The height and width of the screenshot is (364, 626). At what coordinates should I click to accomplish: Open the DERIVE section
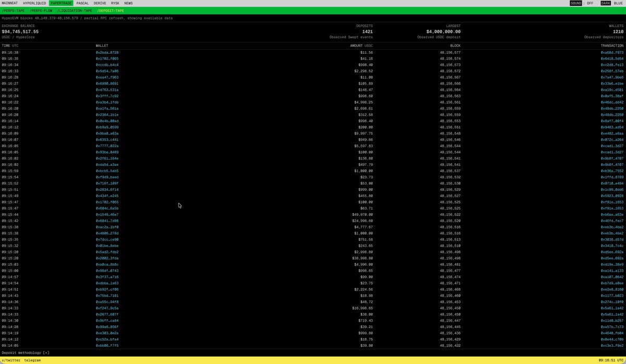pos(100,3)
